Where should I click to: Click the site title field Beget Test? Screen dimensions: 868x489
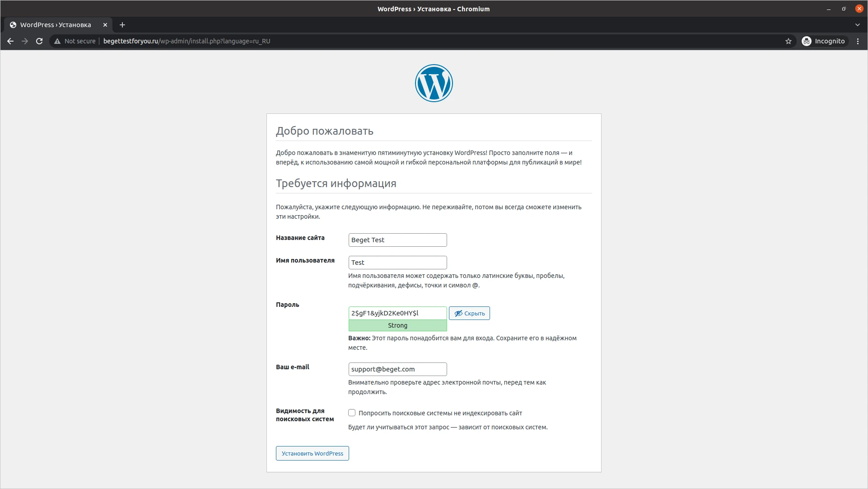[397, 240]
